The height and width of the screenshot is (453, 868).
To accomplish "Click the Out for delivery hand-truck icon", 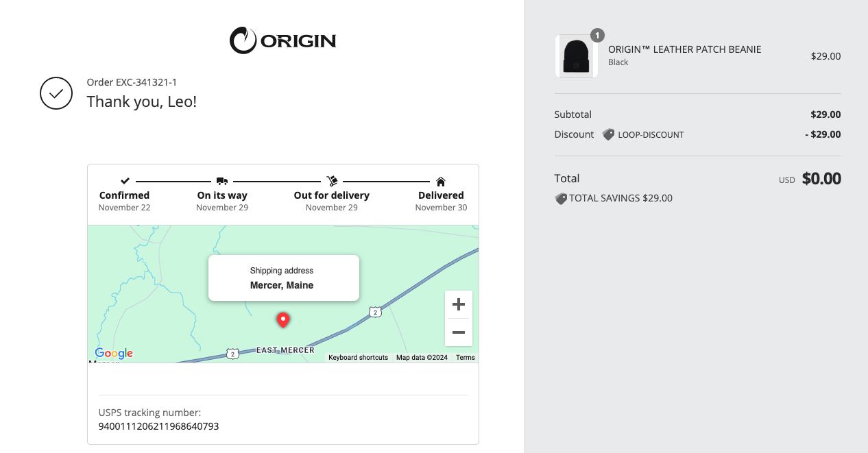I will (332, 181).
